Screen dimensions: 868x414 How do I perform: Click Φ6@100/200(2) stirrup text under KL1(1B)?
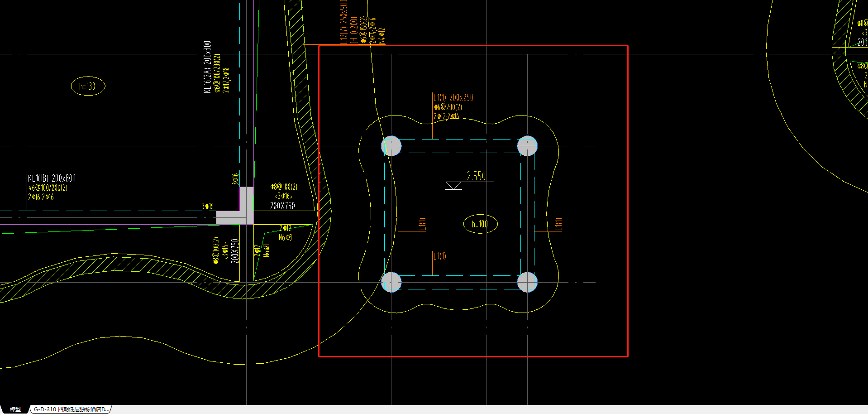[48, 188]
